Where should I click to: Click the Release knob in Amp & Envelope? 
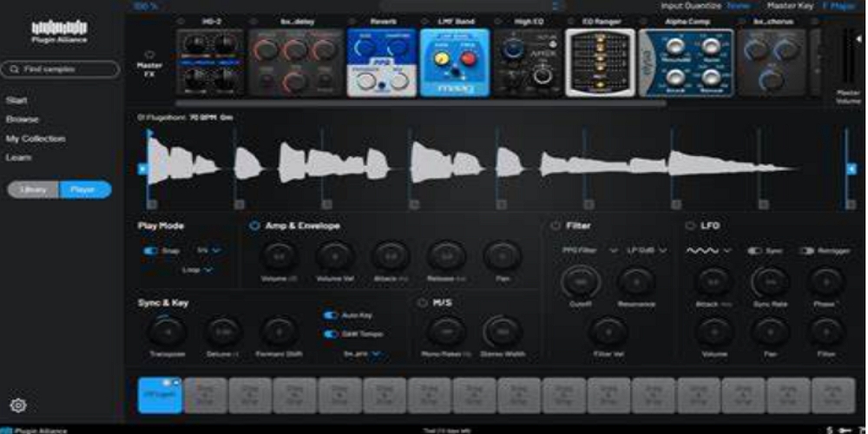(x=446, y=257)
